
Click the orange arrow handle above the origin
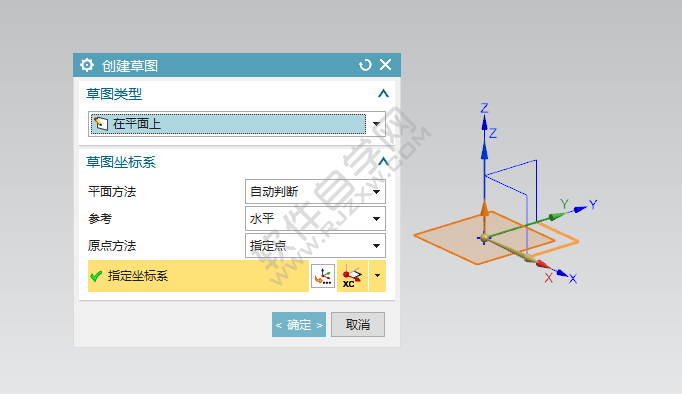point(485,209)
